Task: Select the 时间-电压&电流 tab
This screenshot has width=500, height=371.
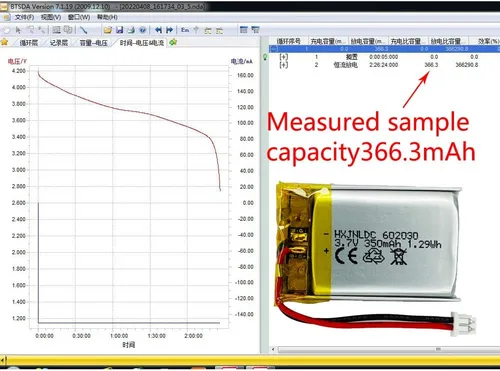Action: point(142,43)
